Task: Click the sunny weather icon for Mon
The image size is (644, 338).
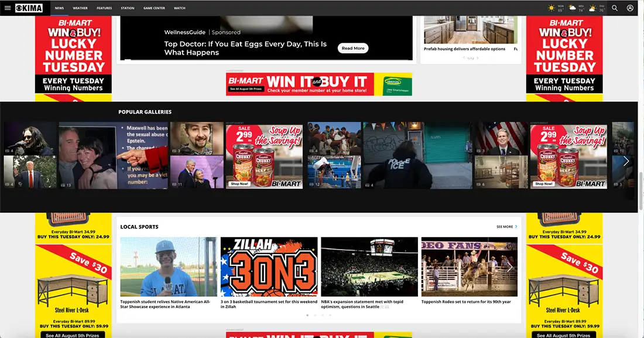Action: 551,8
